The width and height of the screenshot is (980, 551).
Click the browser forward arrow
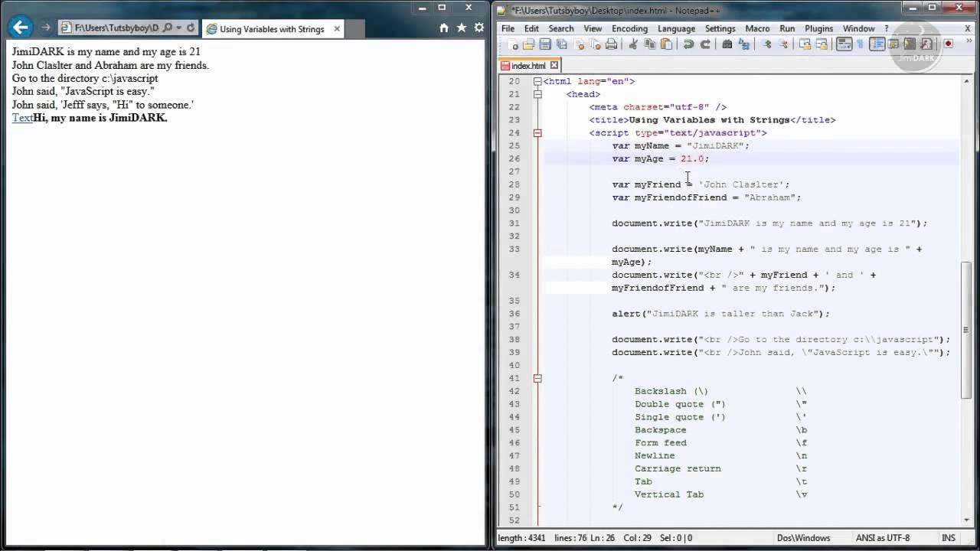pos(46,28)
